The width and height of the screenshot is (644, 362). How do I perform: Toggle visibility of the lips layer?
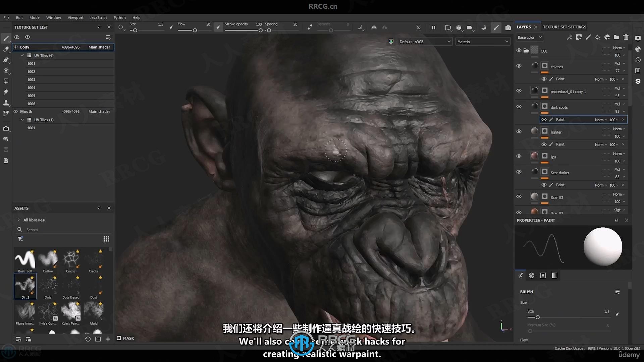click(519, 156)
